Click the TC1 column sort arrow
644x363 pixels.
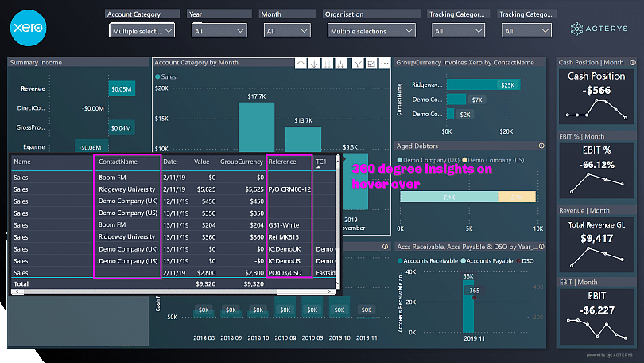click(x=318, y=167)
